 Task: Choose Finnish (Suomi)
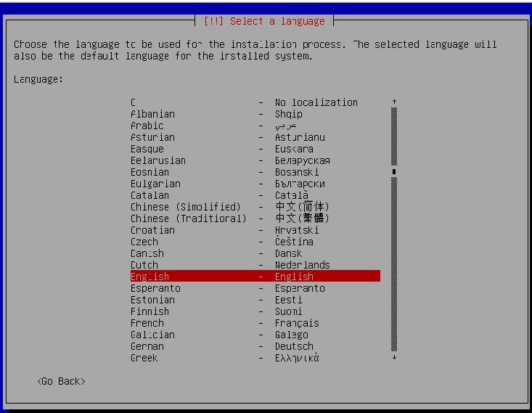point(255,311)
